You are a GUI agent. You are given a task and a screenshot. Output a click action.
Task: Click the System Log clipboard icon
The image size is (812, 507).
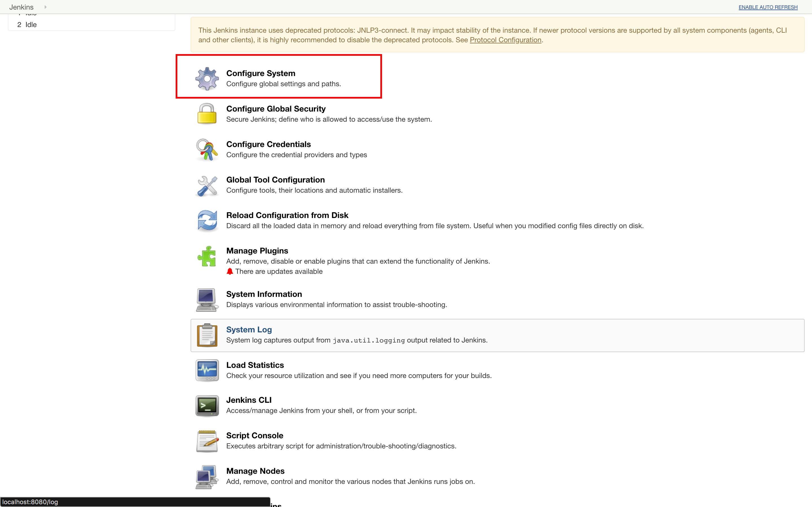[207, 335]
